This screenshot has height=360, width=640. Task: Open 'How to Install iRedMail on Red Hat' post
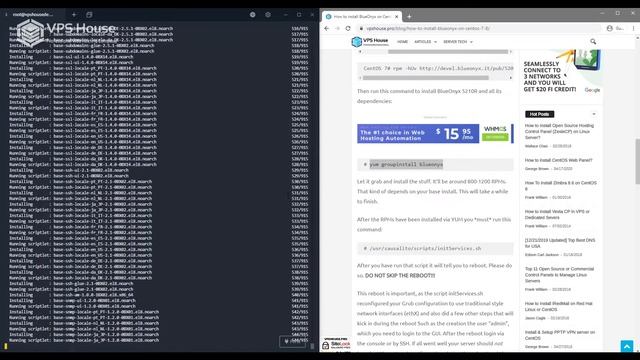[x=558, y=307]
